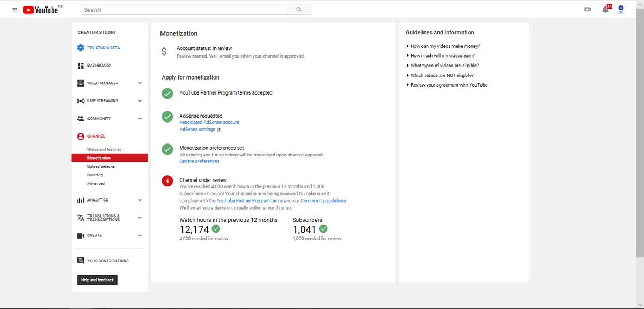
Task: Click the green check beside 12,174 watch hours
Action: click(x=216, y=228)
